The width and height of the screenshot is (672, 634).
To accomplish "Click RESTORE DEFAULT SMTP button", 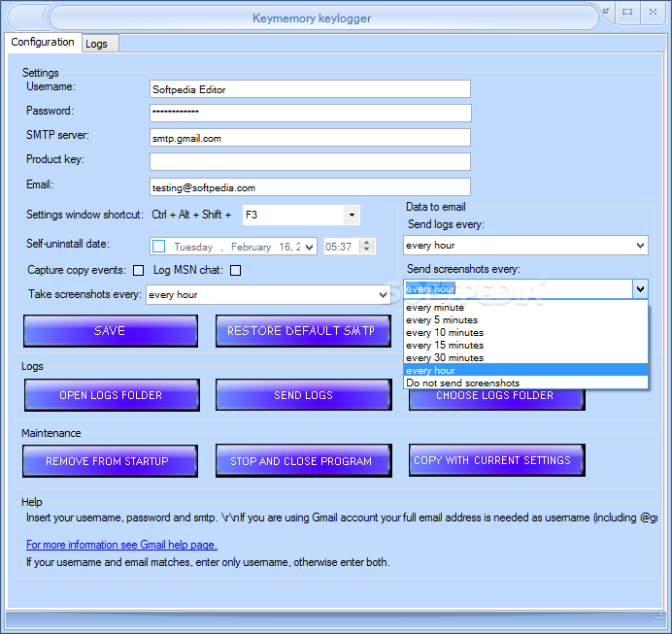I will click(x=303, y=331).
